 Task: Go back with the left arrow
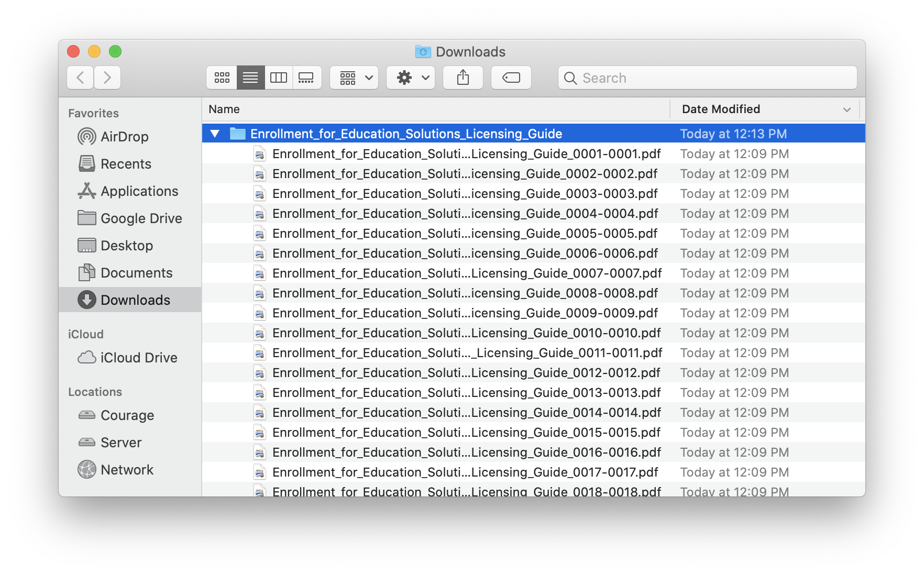tap(81, 78)
